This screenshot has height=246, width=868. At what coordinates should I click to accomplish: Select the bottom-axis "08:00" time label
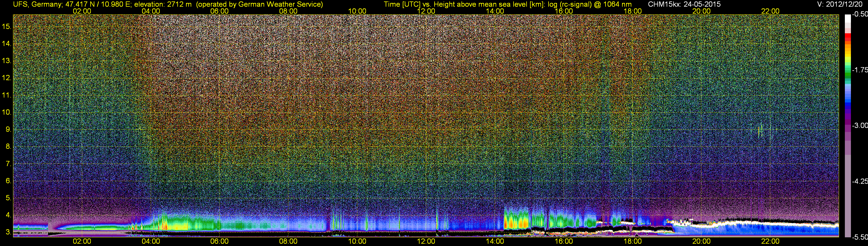point(288,241)
